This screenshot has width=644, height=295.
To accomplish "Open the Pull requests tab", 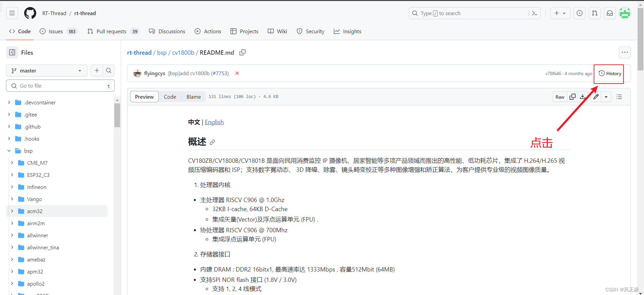I will pos(113,31).
